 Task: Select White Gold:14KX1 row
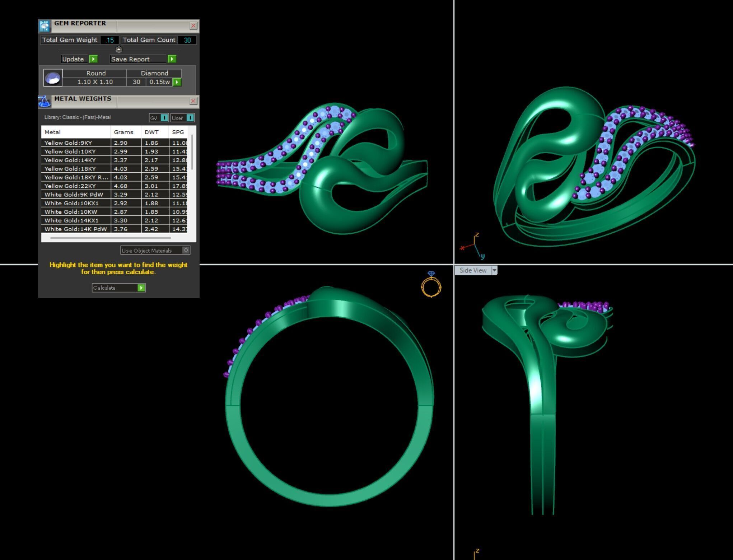(x=114, y=220)
